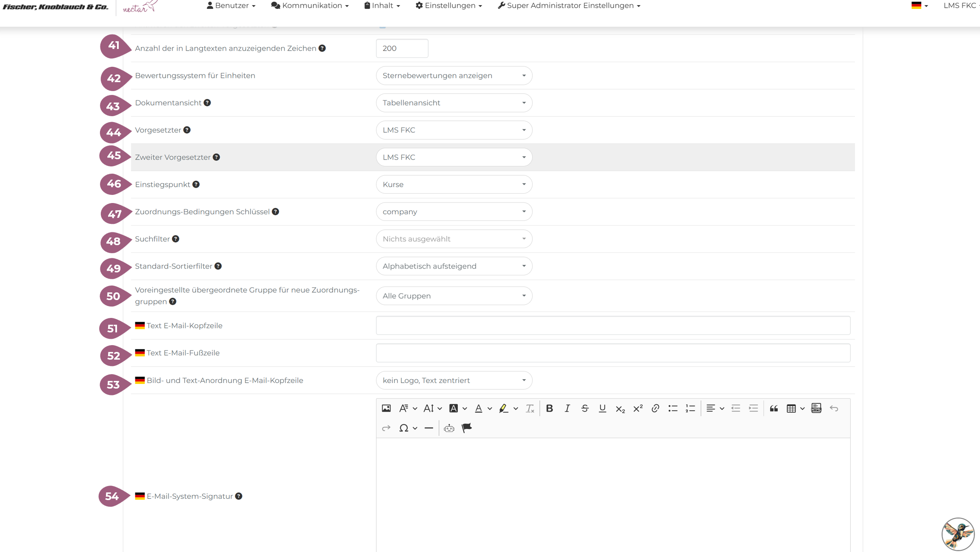The image size is (980, 552).
Task: Open Suchfilter dropdown showing Nichts ausgewählt
Action: (x=454, y=239)
